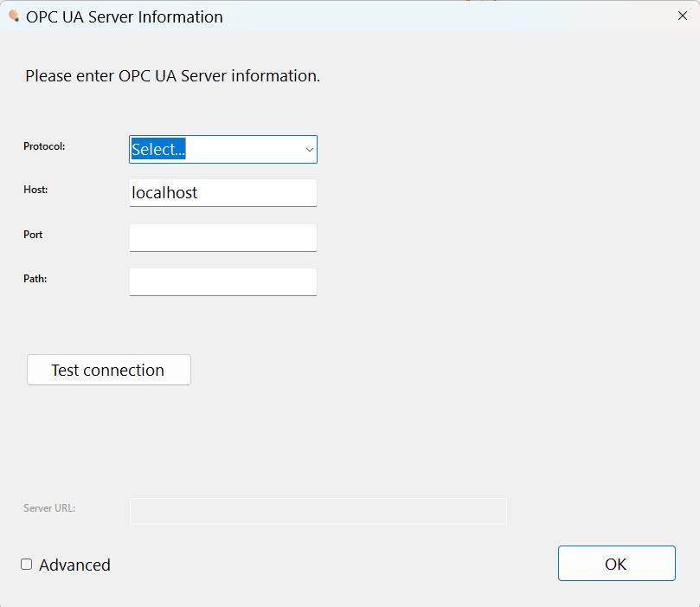Click the "Path:" label
The image size is (700, 607).
(x=35, y=279)
